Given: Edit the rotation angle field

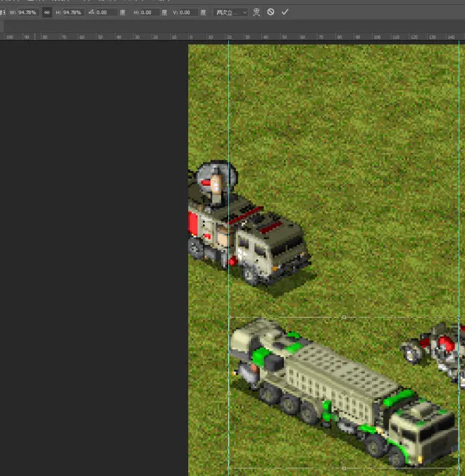Looking at the screenshot, I should point(106,13).
